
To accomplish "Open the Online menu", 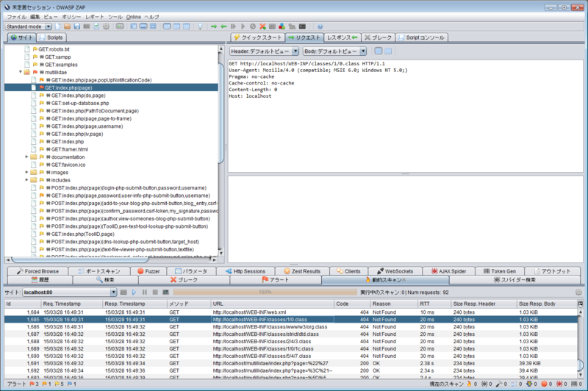I will pos(134,17).
